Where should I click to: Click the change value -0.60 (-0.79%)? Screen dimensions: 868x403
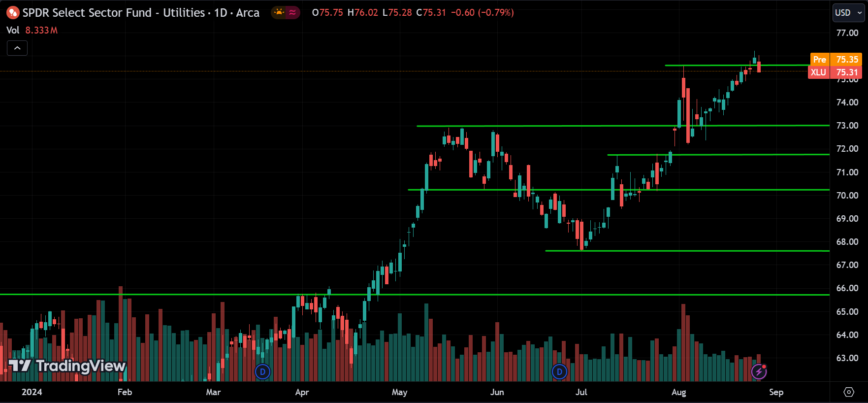482,12
